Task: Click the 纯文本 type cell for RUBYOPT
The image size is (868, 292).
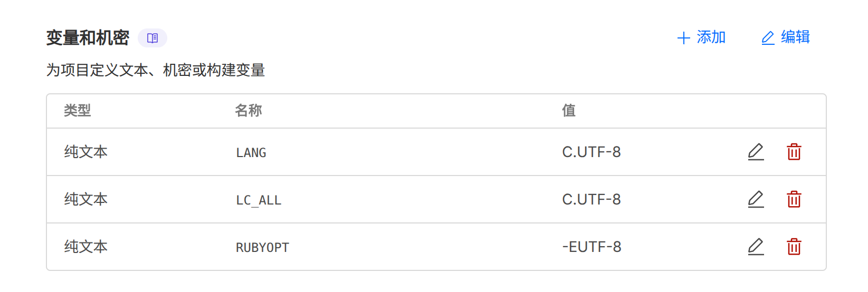Action: (x=86, y=247)
